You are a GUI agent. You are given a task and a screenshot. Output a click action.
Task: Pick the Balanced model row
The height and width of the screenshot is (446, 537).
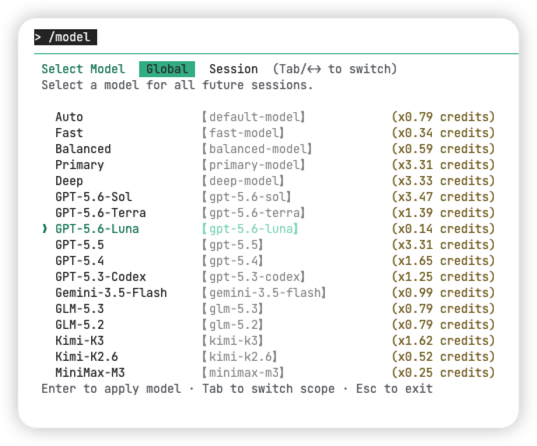point(268,149)
